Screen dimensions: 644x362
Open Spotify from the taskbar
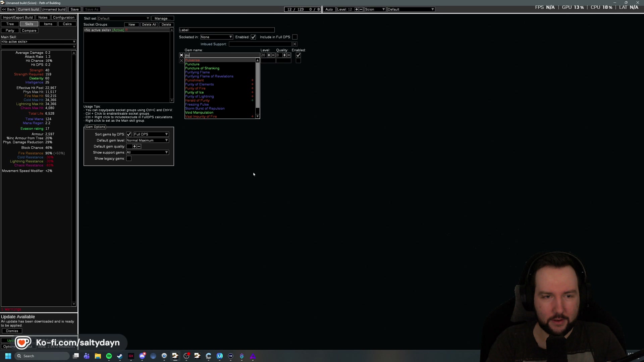coord(109,356)
